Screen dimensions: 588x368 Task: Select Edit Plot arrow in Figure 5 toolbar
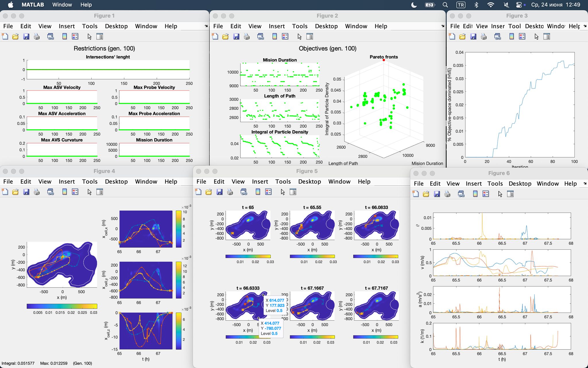(283, 192)
